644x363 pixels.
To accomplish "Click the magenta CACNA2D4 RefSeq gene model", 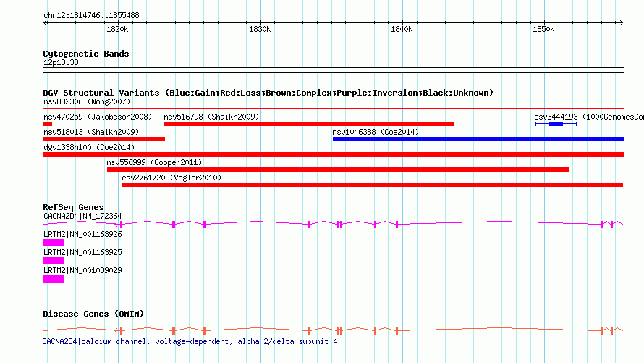I will (333, 224).
